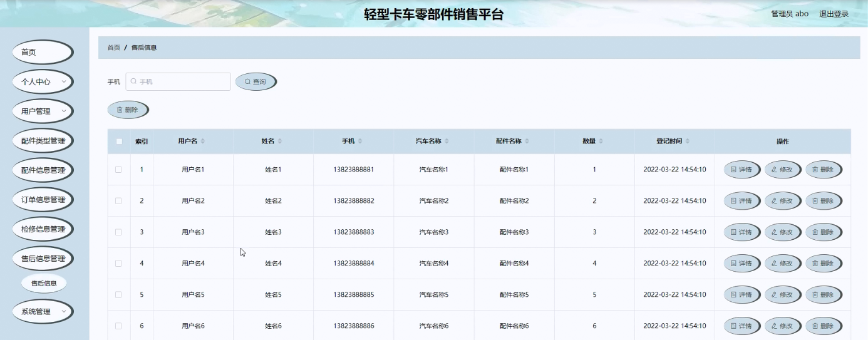Check the checkbox for row 2
Screen dimensions: 868x340
pos(118,201)
